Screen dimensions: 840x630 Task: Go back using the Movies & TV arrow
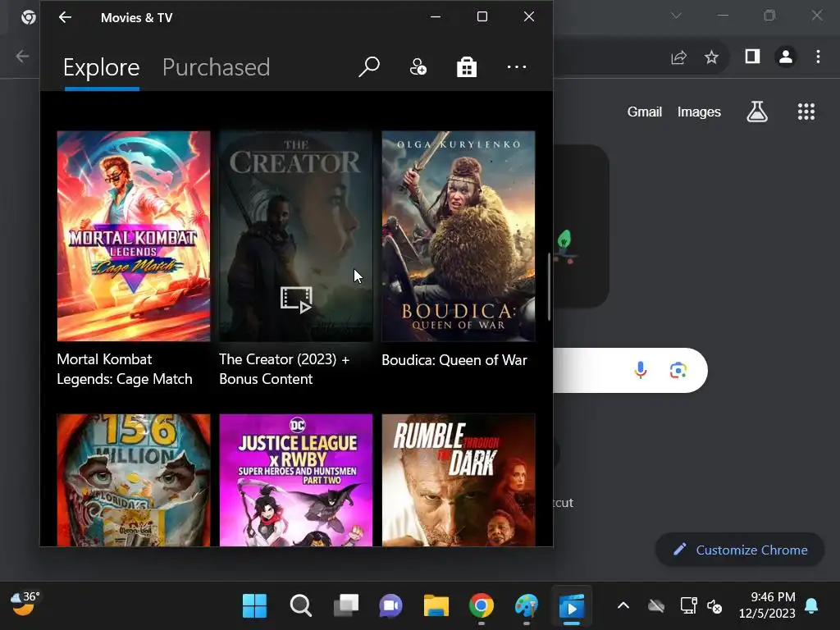[x=65, y=17]
